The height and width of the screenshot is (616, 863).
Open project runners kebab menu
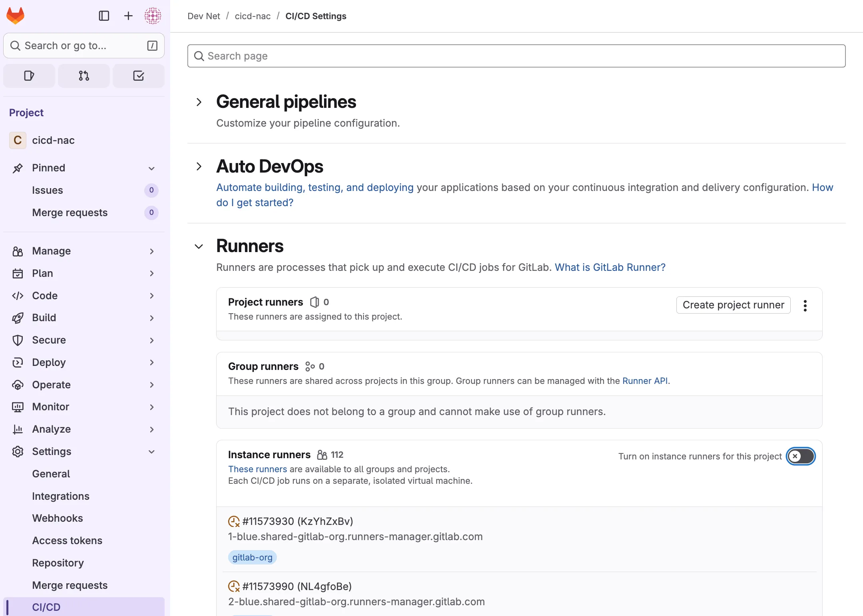coord(805,306)
